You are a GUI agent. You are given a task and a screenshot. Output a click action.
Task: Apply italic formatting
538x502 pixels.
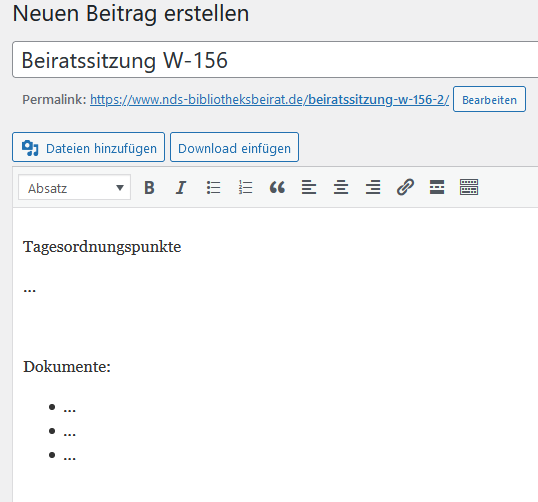[x=181, y=187]
